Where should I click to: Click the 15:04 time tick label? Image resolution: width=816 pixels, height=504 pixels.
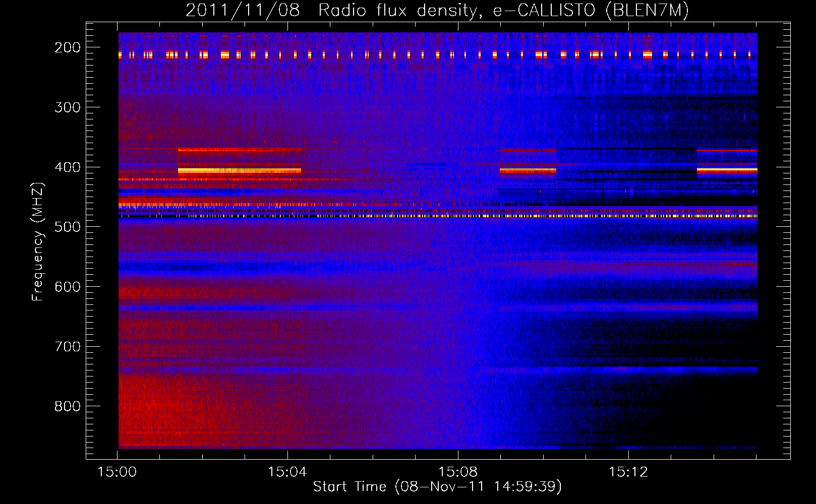point(287,472)
